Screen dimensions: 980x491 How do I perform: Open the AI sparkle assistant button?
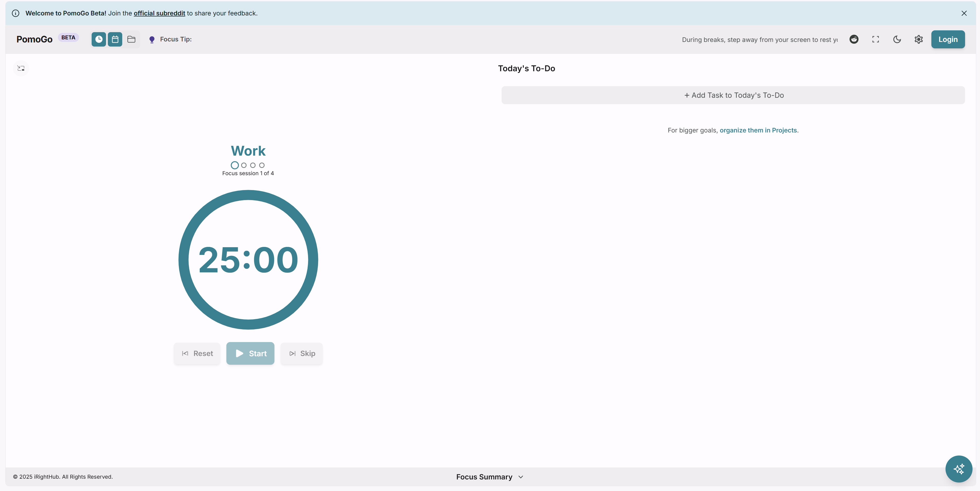(x=959, y=469)
